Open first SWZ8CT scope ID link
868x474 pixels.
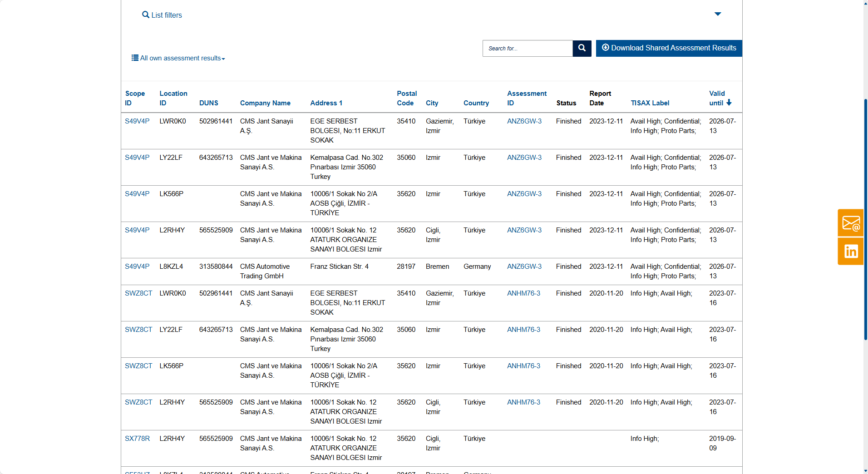138,293
